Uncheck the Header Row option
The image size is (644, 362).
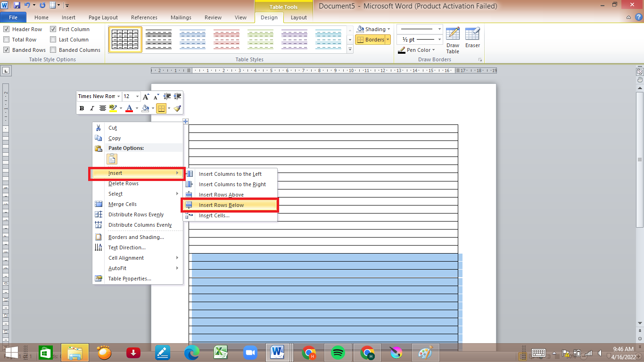(x=7, y=29)
